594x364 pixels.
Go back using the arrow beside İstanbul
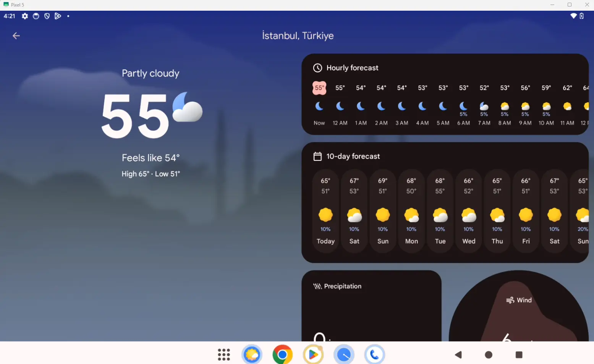(x=16, y=36)
